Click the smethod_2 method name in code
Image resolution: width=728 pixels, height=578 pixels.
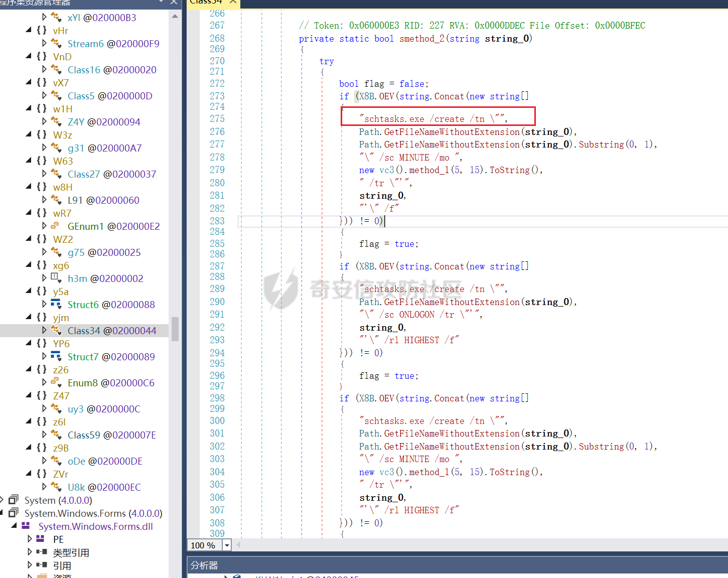pos(422,39)
